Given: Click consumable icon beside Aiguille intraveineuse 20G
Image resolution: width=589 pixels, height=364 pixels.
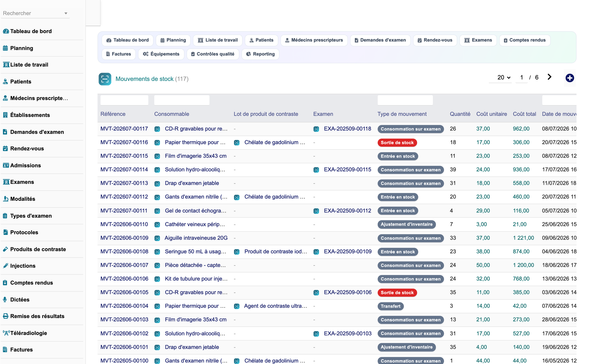Looking at the screenshot, I should point(157,238).
